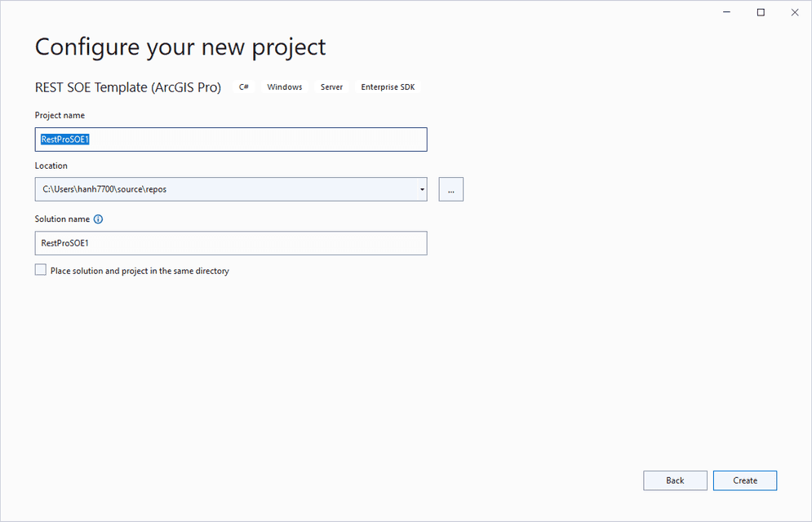Click the Configure your new project heading
This screenshot has height=522, width=812.
(180, 46)
